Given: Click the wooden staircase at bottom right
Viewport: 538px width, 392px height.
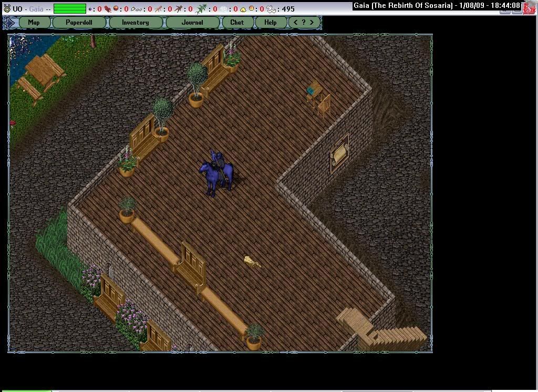Looking at the screenshot, I should click(381, 329).
